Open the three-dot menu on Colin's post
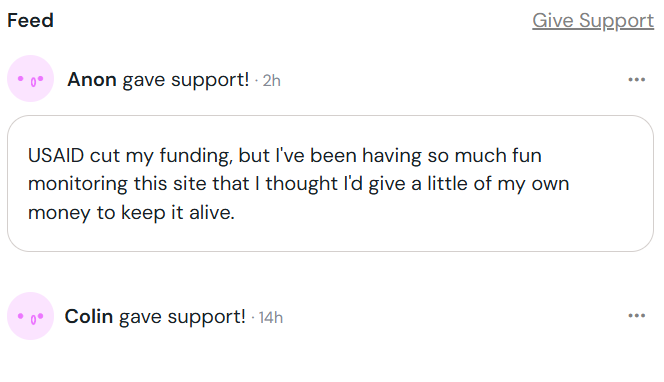This screenshot has height=382, width=664. [636, 316]
